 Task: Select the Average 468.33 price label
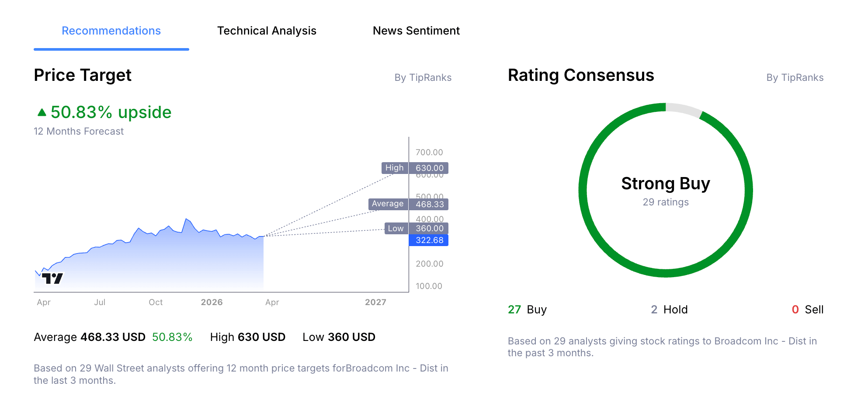coord(408,204)
